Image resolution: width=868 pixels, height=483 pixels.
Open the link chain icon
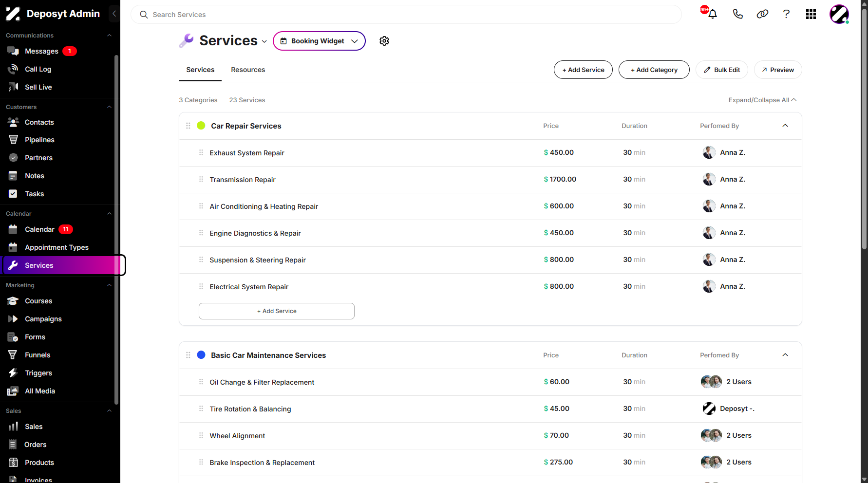pyautogui.click(x=762, y=14)
